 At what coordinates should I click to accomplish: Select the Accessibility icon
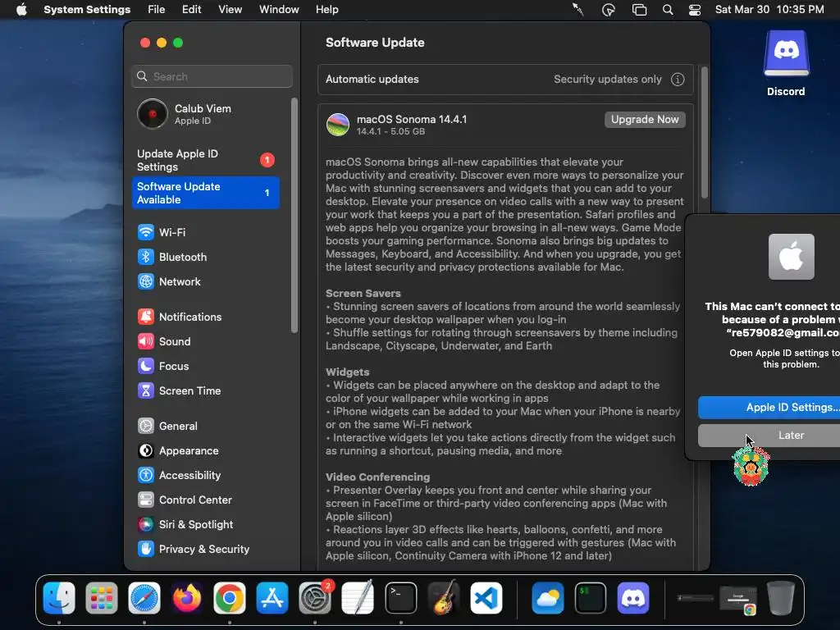tap(146, 475)
